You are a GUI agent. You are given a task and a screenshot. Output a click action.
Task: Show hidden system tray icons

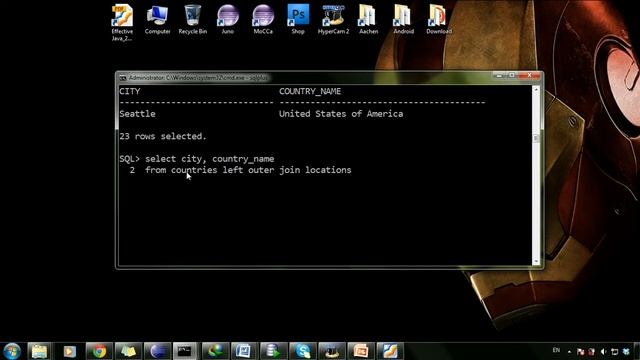click(x=569, y=351)
